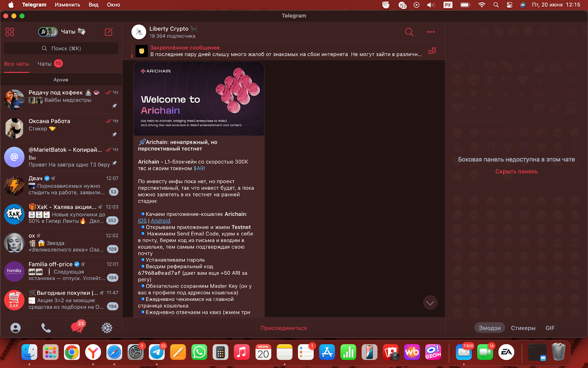588x368 pixels.
Task: Click the Закреплённое сообщение pinned bar
Action: click(x=279, y=51)
